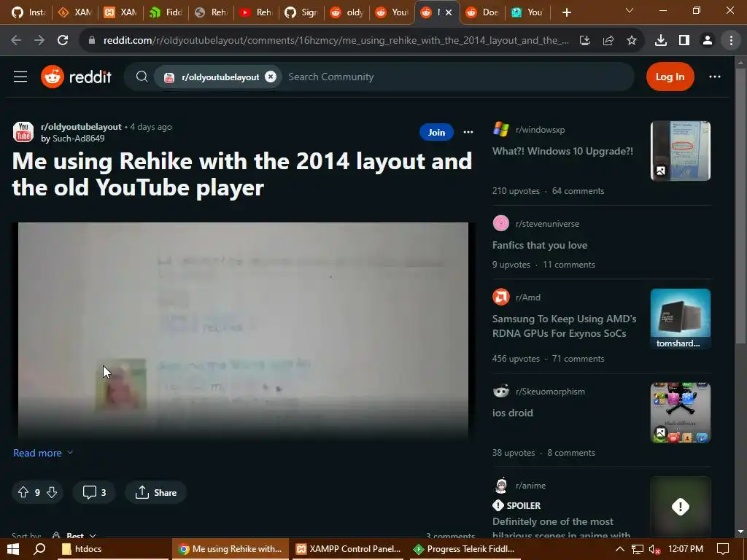Viewport: 747px width, 560px height.
Task: Click the search magnifier icon
Action: 142,77
